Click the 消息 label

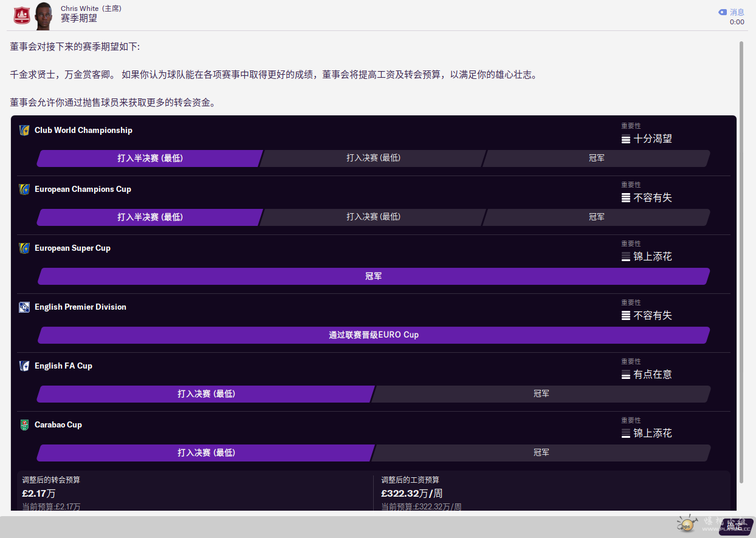click(x=737, y=12)
